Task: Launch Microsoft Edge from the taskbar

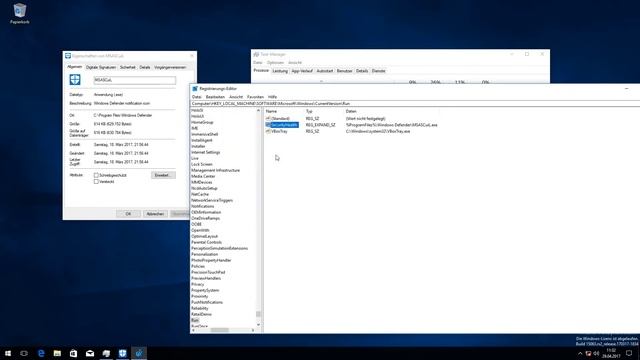Action: click(41, 353)
